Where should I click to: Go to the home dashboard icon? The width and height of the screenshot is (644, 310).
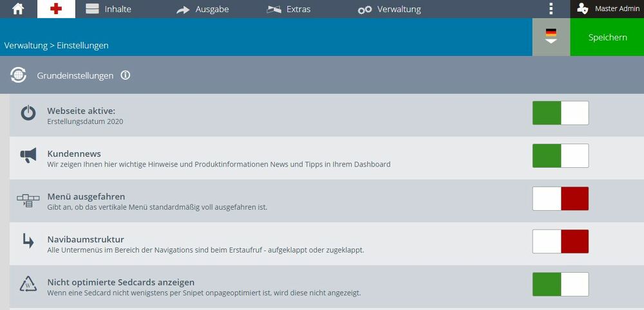click(x=17, y=9)
